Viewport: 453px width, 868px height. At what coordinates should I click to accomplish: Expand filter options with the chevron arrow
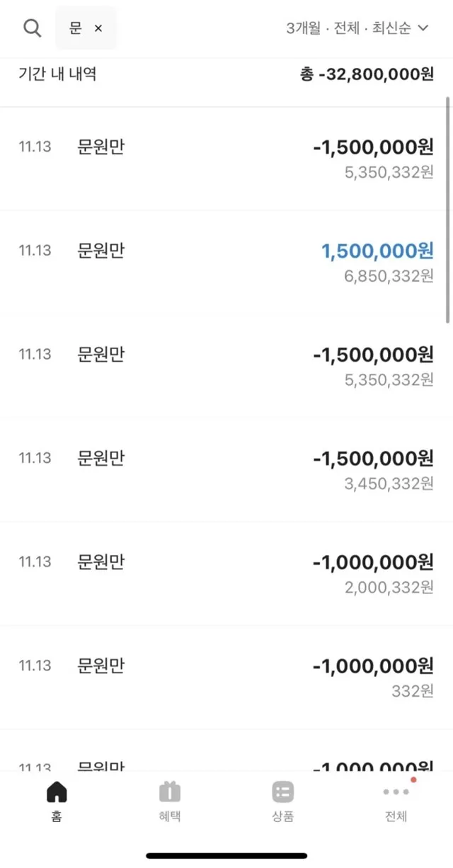point(424,28)
